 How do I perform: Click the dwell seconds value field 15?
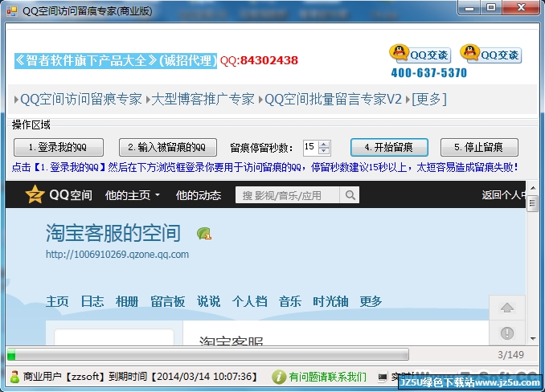pos(311,147)
